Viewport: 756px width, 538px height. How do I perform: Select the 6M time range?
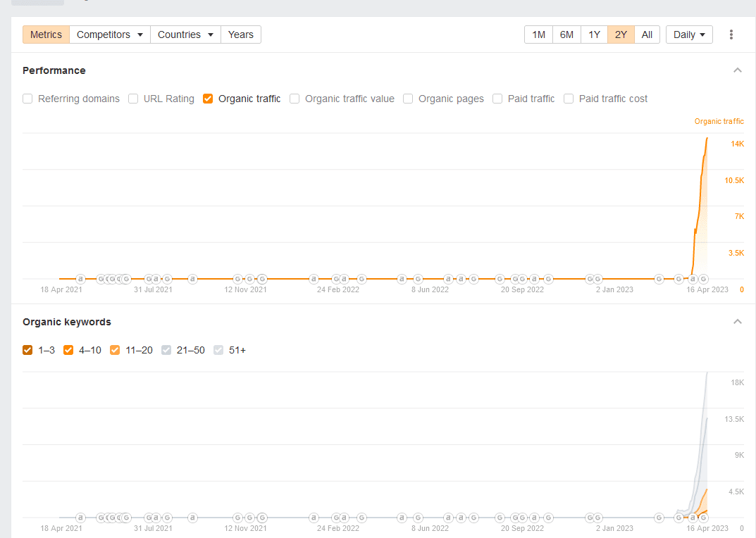pos(566,35)
